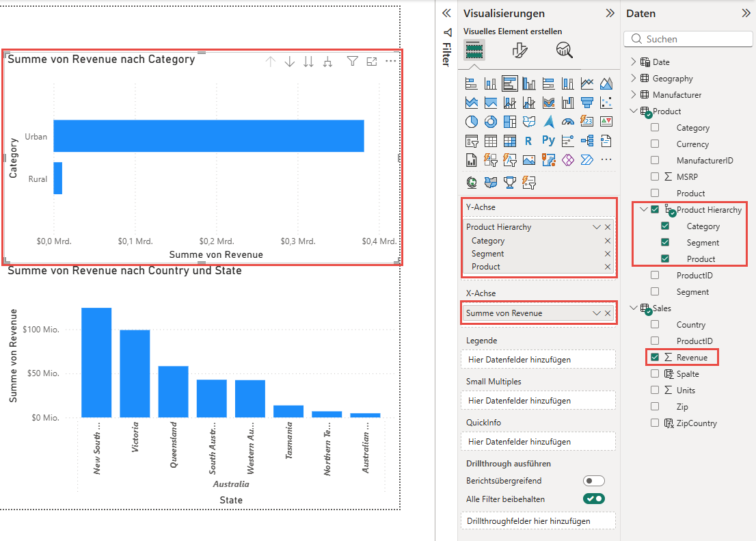The width and height of the screenshot is (756, 541).
Task: Click the Small Multiples field well
Action: coord(538,401)
